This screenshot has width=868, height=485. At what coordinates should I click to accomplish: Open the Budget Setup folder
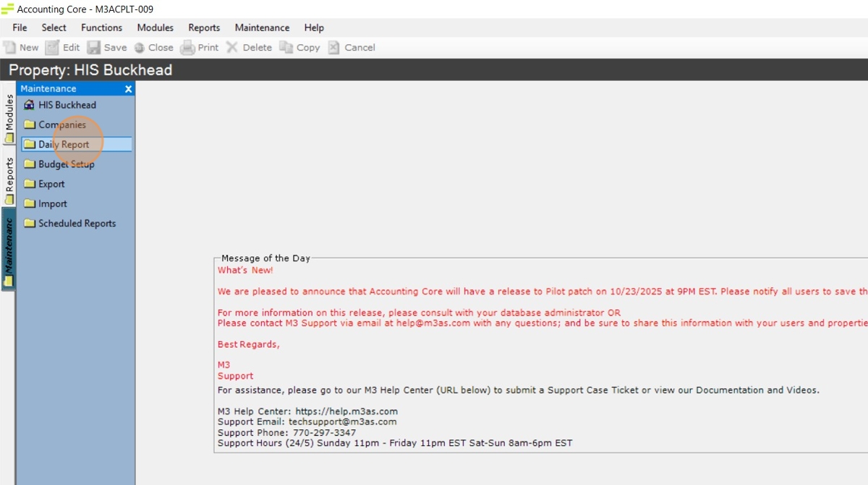(x=66, y=164)
